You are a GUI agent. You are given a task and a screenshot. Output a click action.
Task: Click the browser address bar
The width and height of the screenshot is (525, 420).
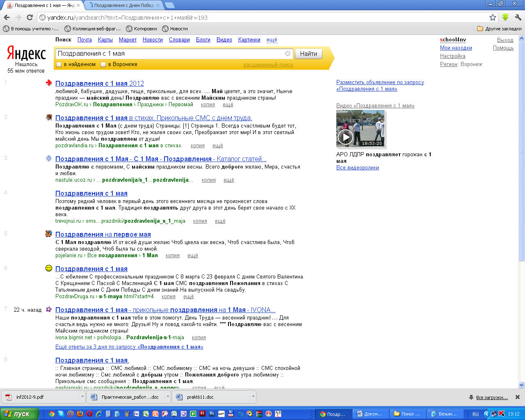click(x=267, y=17)
